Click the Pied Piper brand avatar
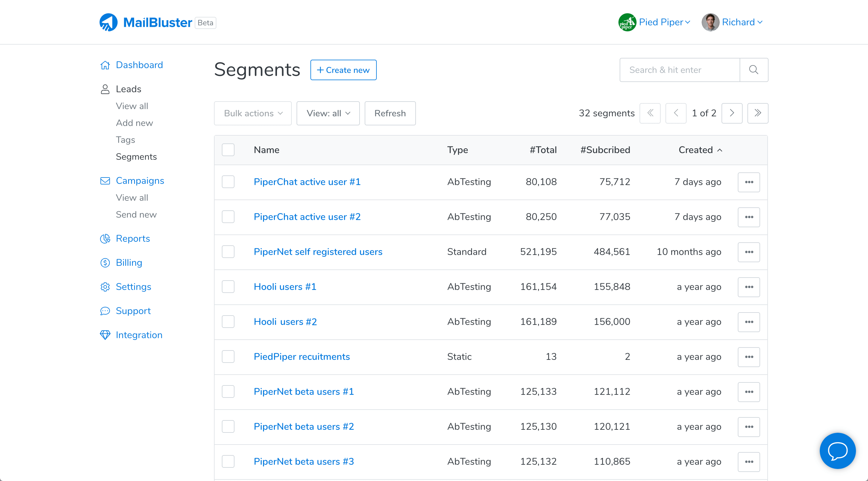868x481 pixels. 627,23
